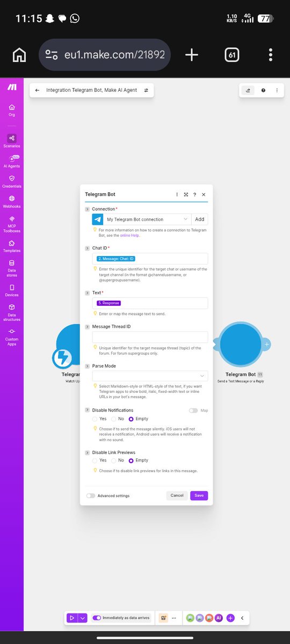Open help for the Telegram Bot dialog
The image size is (290, 644).
point(194,194)
